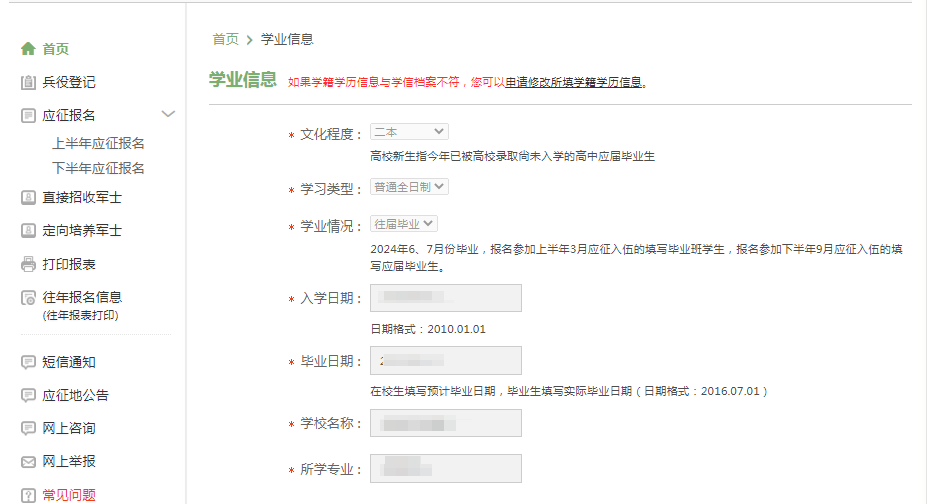Click the 常见问题 icon in sidebar
Screen dimensions: 927x504
pyautogui.click(x=28, y=494)
